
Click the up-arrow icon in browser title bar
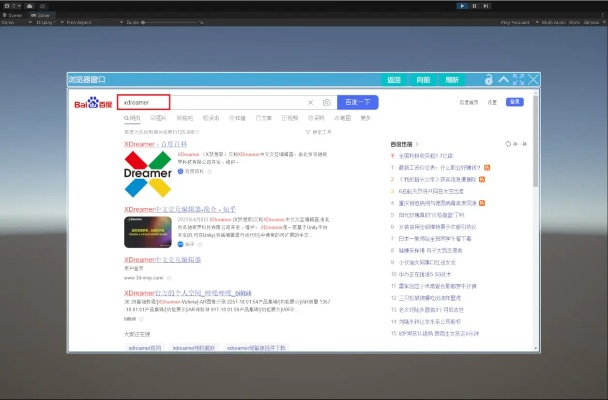pyautogui.click(x=504, y=79)
